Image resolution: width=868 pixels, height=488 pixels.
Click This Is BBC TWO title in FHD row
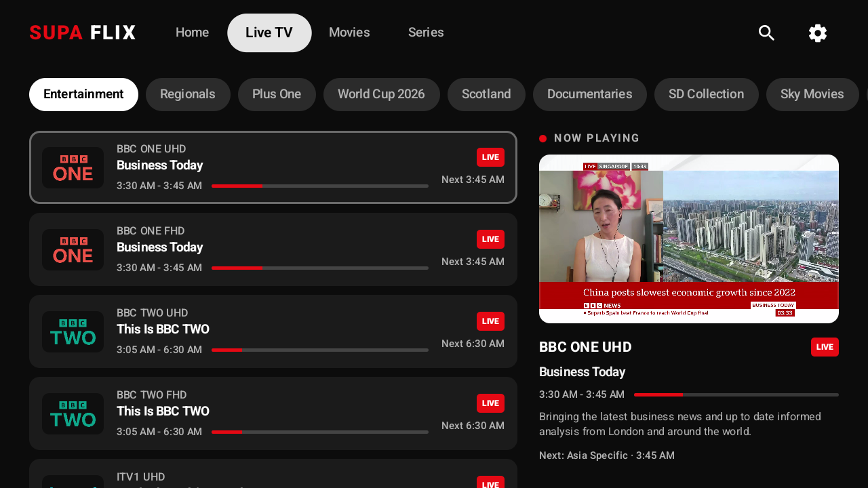pyautogui.click(x=163, y=411)
